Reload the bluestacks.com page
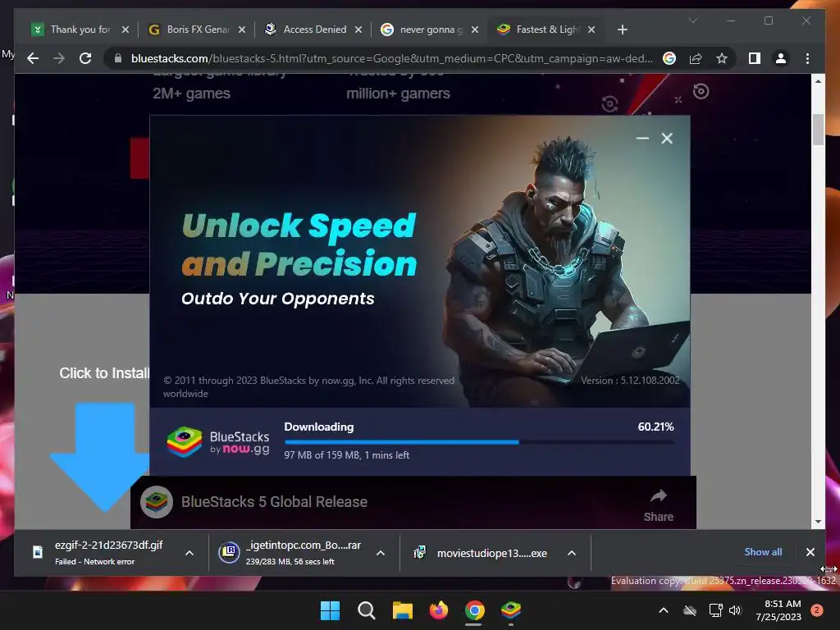This screenshot has height=630, width=840. (x=85, y=58)
